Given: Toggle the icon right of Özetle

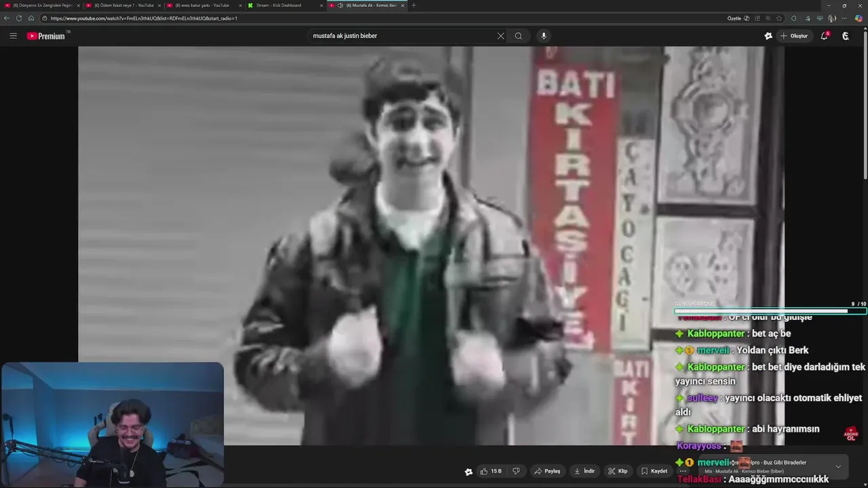Looking at the screenshot, I should 747,18.
